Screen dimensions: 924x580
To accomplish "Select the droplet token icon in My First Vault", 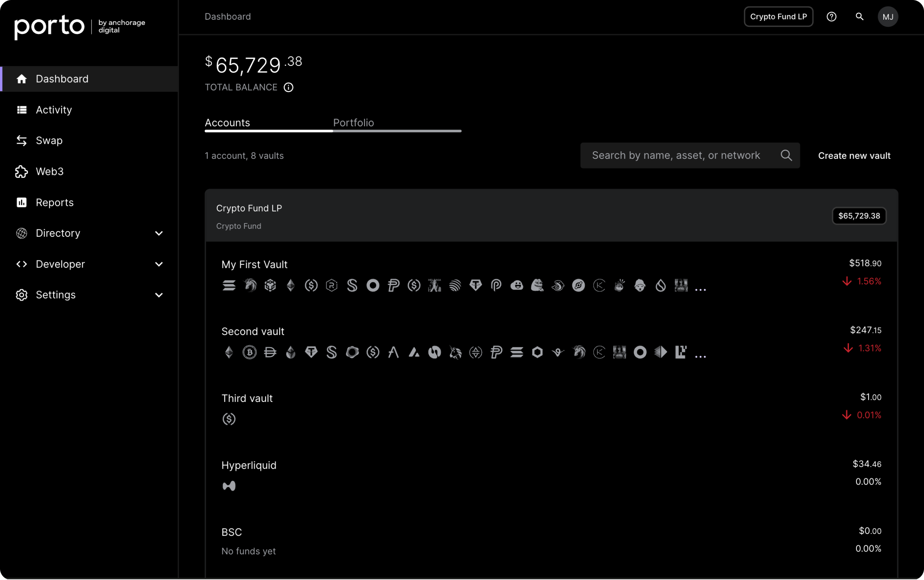I will pyautogui.click(x=661, y=285).
